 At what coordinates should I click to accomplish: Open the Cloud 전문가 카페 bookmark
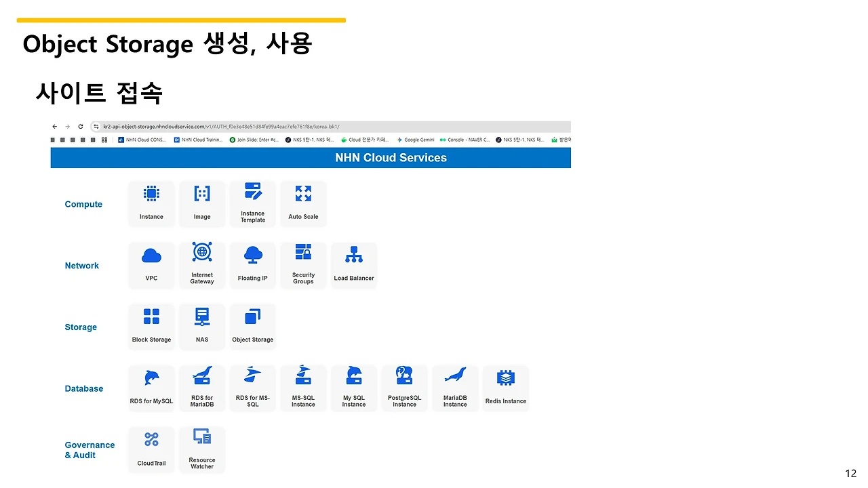[365, 140]
